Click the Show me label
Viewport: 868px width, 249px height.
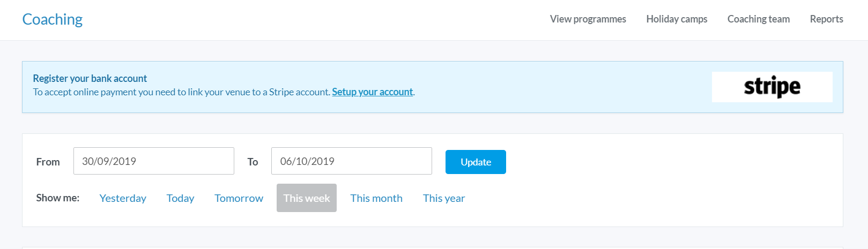[57, 198]
